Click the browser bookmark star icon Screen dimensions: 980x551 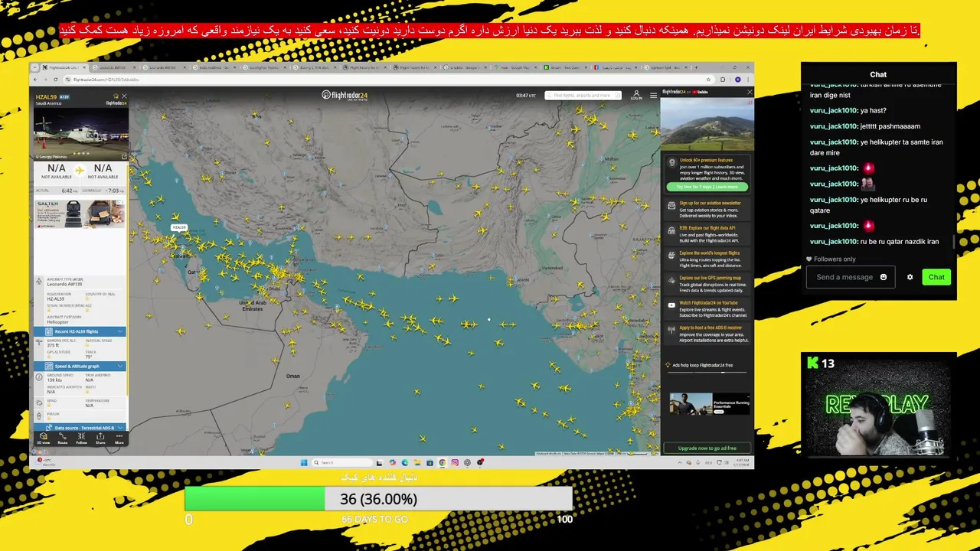708,80
